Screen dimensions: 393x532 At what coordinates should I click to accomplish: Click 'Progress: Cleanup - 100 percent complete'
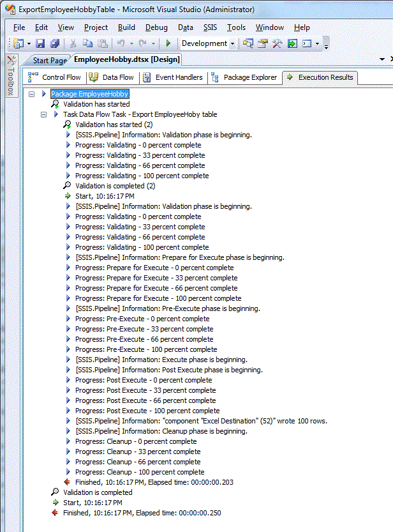(x=140, y=472)
